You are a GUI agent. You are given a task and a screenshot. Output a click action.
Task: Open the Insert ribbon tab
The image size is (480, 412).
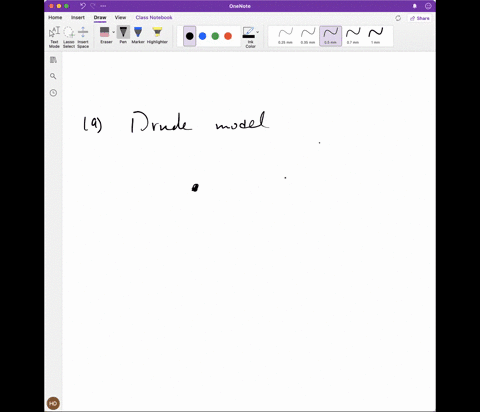pos(78,17)
